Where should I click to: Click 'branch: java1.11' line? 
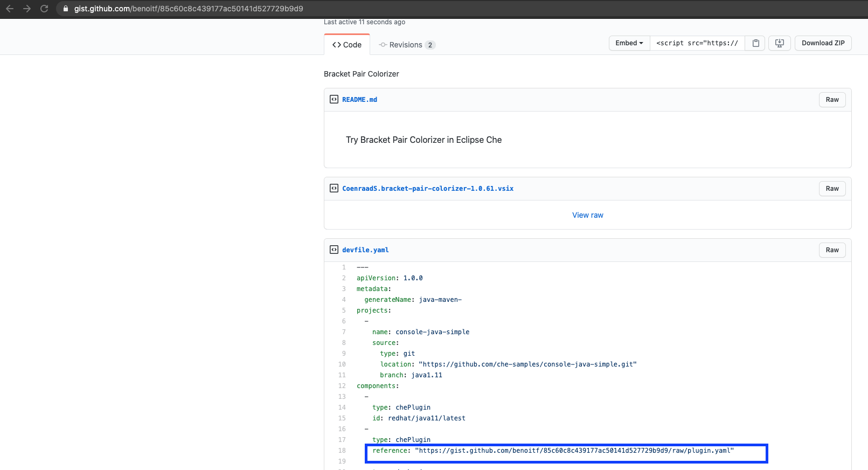point(411,375)
